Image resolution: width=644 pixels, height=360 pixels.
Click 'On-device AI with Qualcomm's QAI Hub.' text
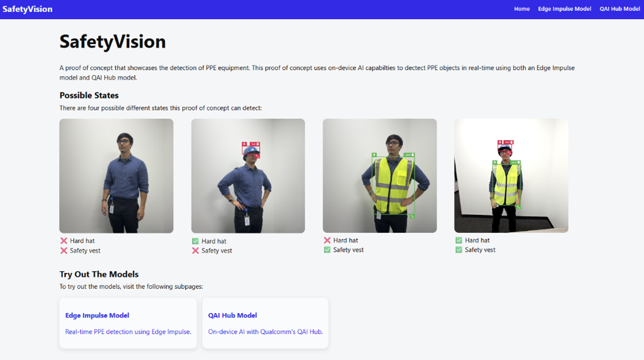(x=265, y=332)
